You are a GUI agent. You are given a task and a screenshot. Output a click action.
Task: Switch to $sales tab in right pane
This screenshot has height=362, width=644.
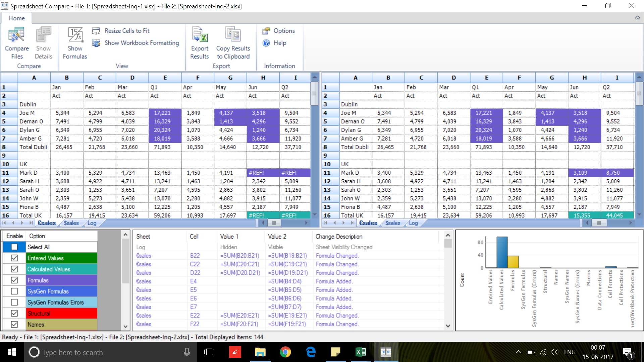392,223
